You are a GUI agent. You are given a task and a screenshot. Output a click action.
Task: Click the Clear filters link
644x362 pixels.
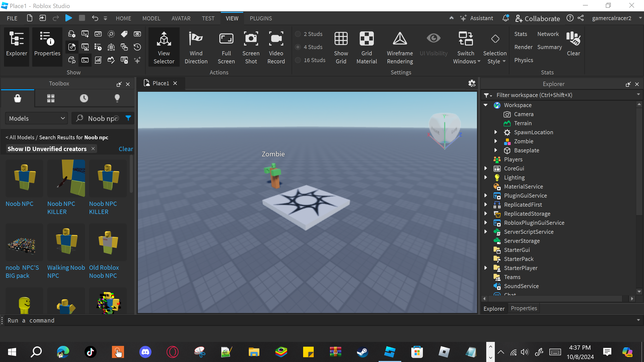click(x=126, y=149)
